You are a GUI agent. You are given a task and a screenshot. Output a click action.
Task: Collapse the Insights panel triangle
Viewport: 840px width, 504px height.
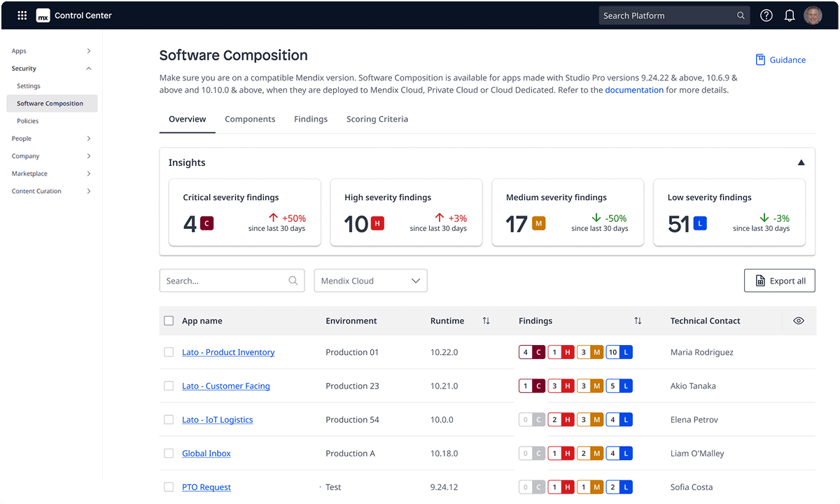pos(801,162)
